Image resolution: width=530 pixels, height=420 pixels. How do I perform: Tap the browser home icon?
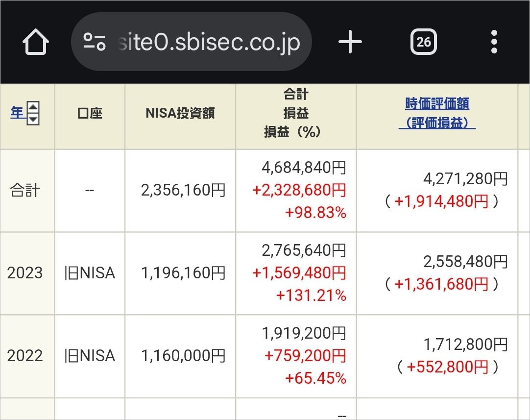[x=36, y=42]
